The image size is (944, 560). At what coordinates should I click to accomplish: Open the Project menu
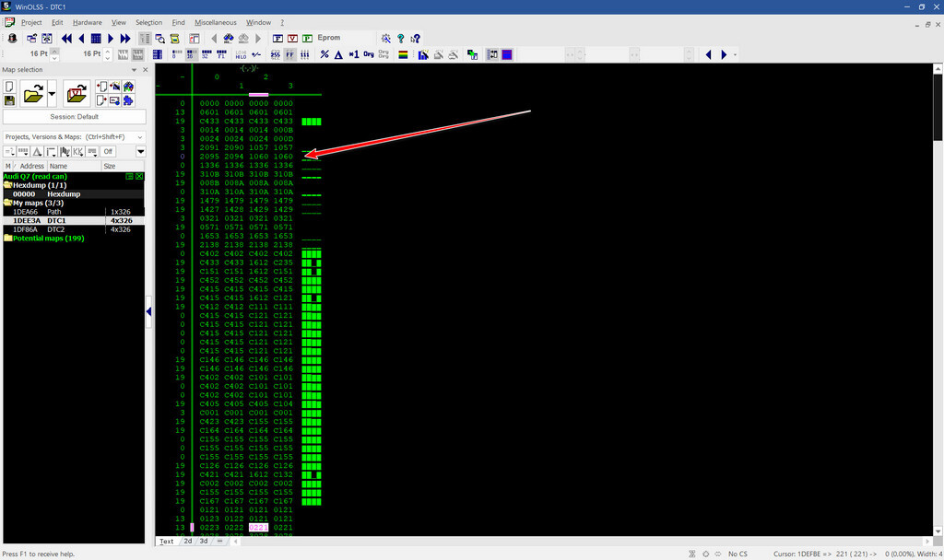(31, 22)
